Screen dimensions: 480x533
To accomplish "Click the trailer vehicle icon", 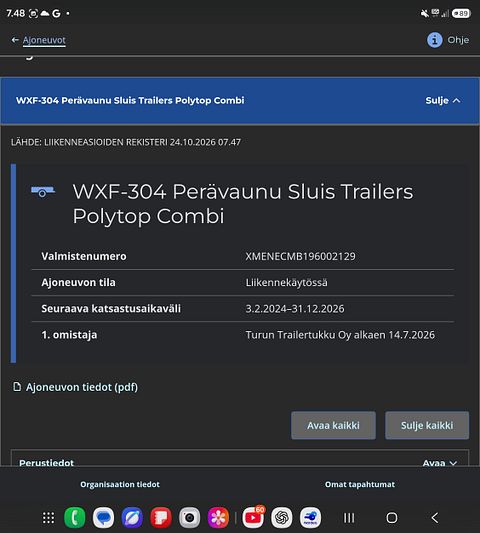I will 43,191.
